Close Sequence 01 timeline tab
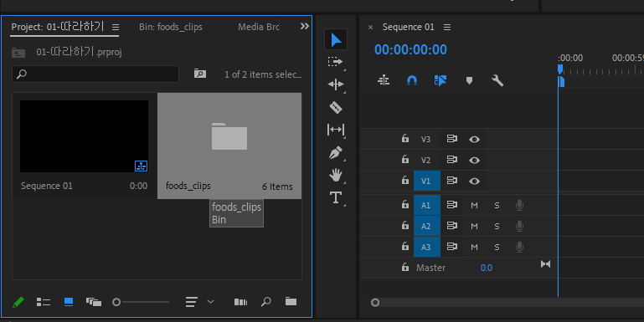 click(x=370, y=28)
